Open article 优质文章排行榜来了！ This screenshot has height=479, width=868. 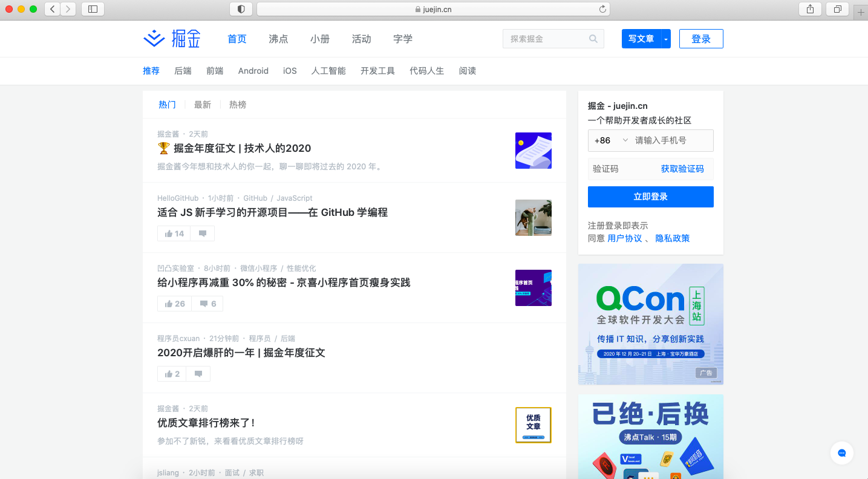pyautogui.click(x=206, y=423)
